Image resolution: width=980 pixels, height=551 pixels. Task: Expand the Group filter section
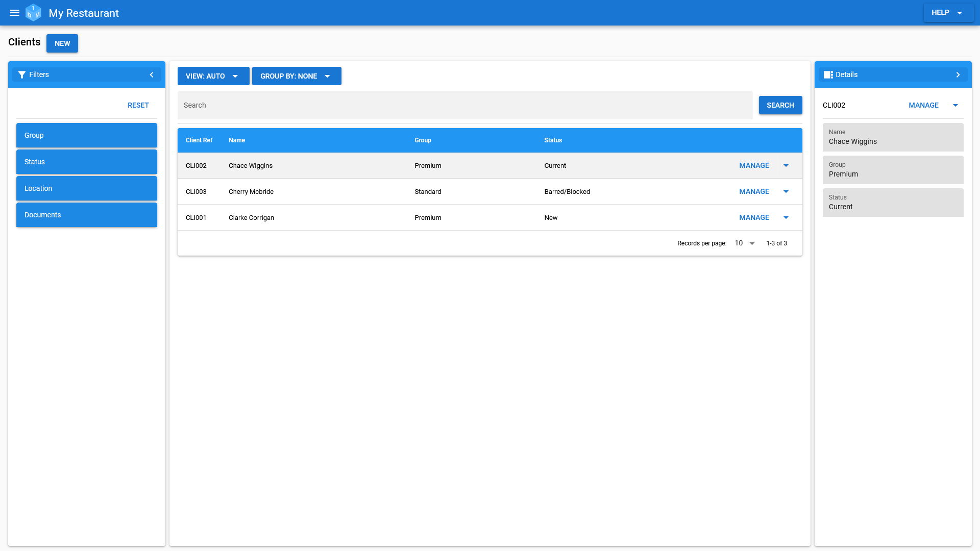[86, 135]
